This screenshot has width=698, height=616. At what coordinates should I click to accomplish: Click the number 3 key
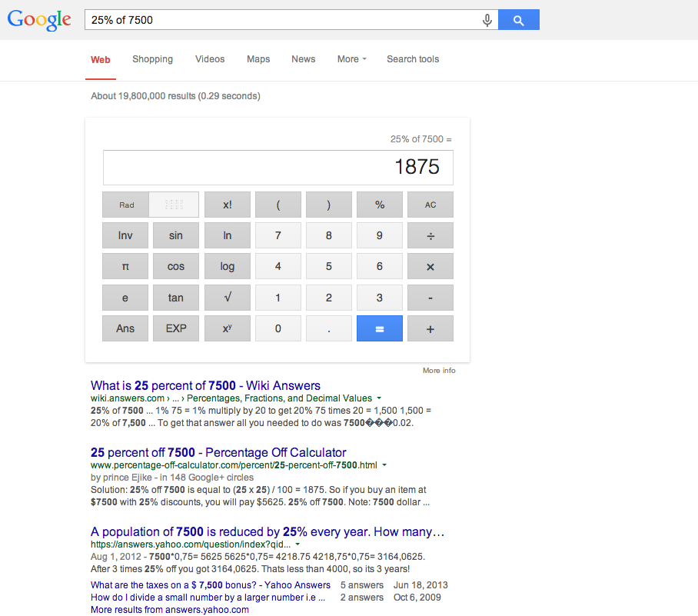coord(380,298)
